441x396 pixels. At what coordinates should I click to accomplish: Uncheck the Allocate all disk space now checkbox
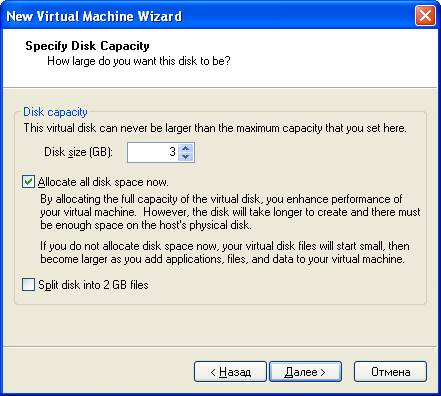(x=28, y=182)
